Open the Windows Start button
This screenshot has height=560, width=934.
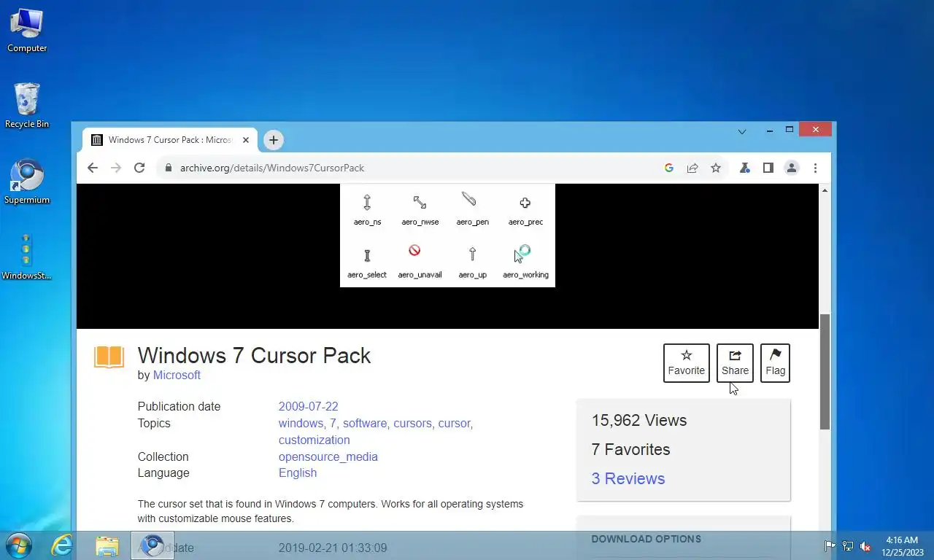[x=18, y=545]
